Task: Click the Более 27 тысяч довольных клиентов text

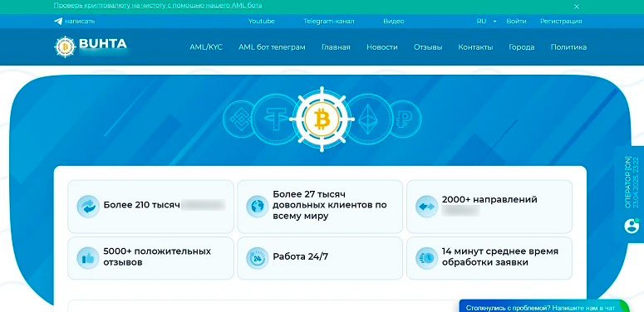Action: click(x=330, y=205)
